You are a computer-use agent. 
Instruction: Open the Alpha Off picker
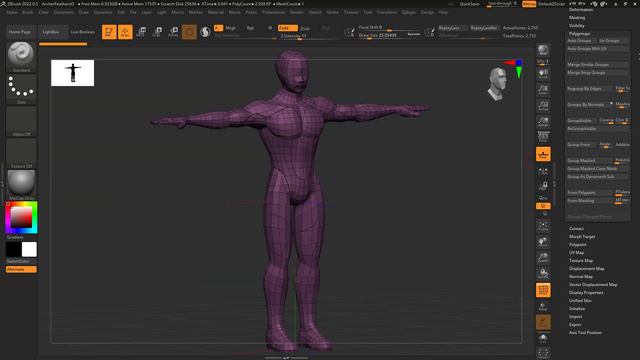pos(21,121)
